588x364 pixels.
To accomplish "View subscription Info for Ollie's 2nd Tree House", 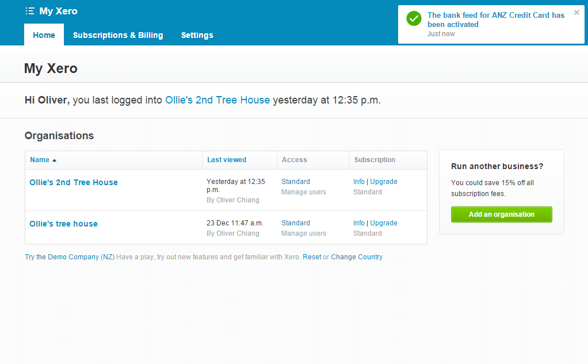I will [359, 182].
